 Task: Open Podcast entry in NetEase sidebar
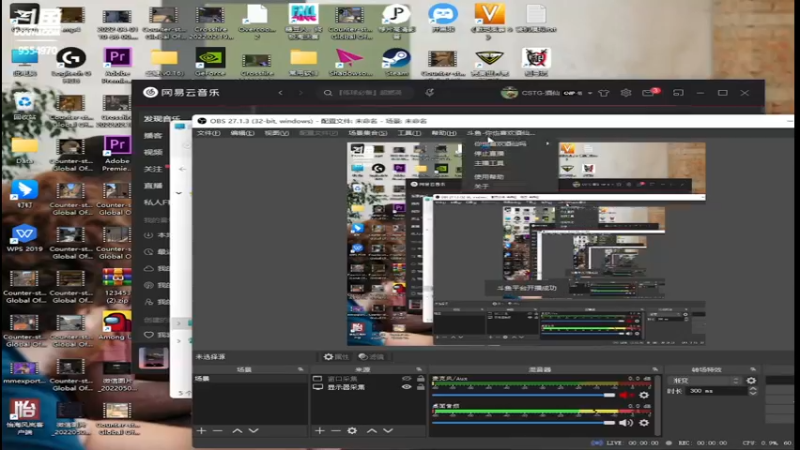point(153,136)
